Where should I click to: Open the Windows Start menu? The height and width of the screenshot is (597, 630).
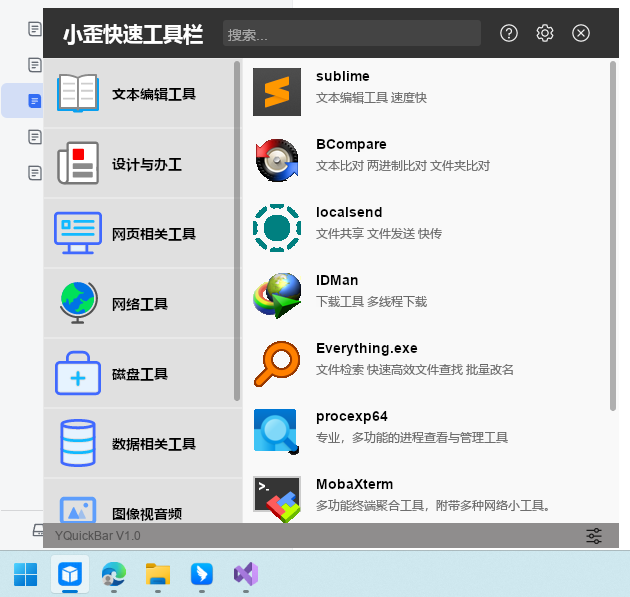pyautogui.click(x=26, y=574)
